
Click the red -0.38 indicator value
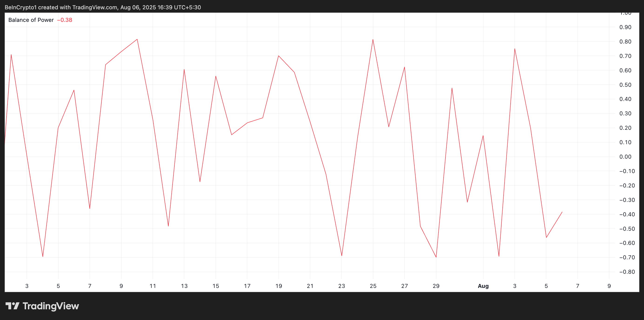(65, 20)
